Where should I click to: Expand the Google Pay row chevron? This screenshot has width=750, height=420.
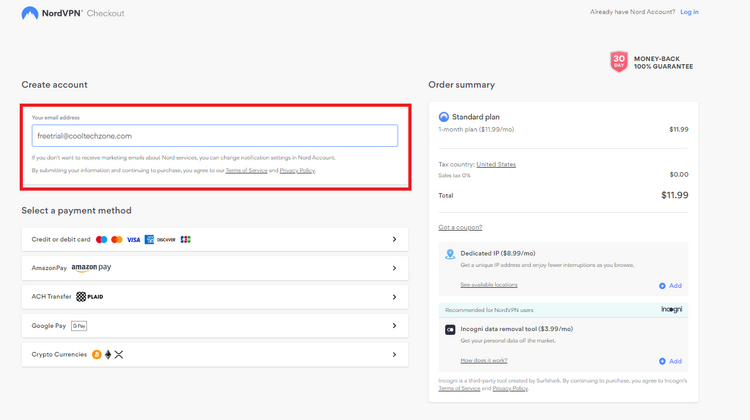[394, 326]
